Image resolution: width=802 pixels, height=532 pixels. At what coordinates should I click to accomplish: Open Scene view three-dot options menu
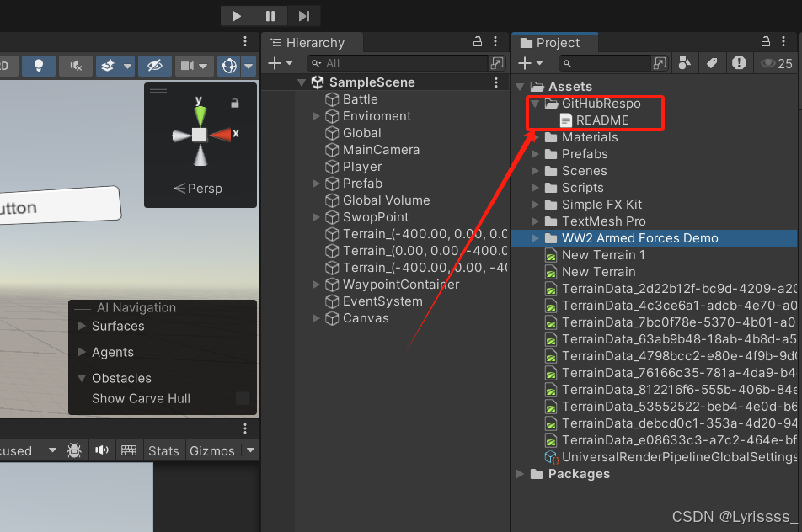click(245, 41)
